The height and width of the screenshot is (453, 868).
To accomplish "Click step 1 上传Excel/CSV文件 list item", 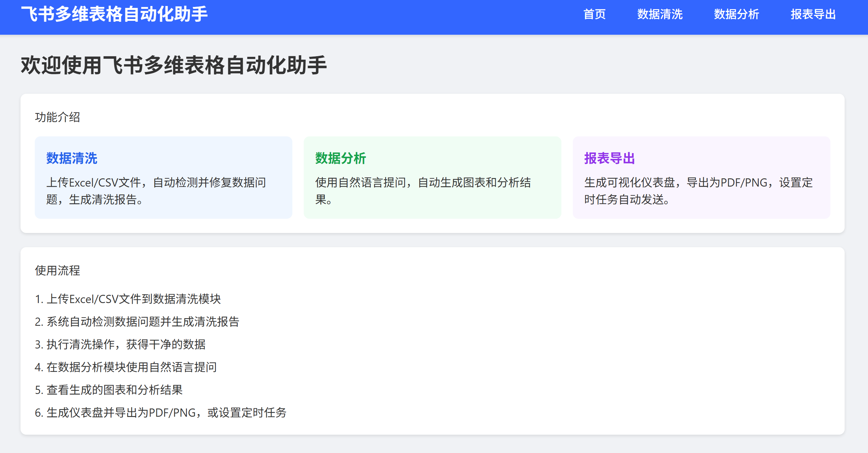I will tap(128, 299).
